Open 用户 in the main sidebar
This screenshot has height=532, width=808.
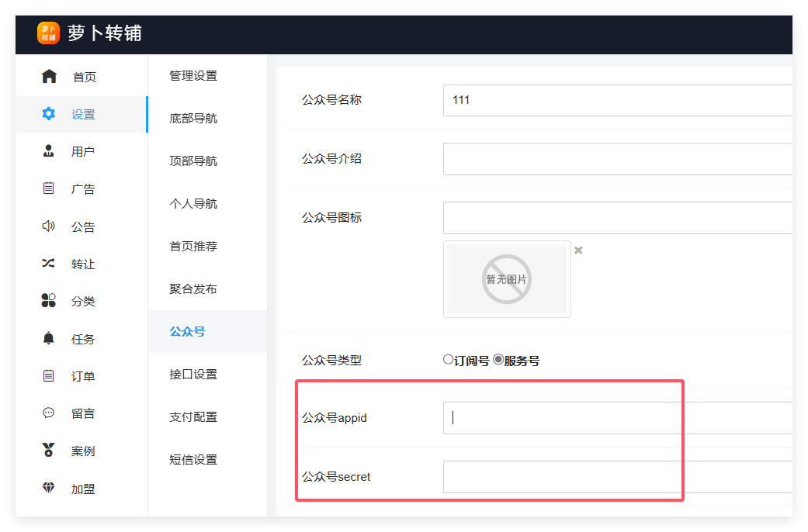tap(81, 151)
